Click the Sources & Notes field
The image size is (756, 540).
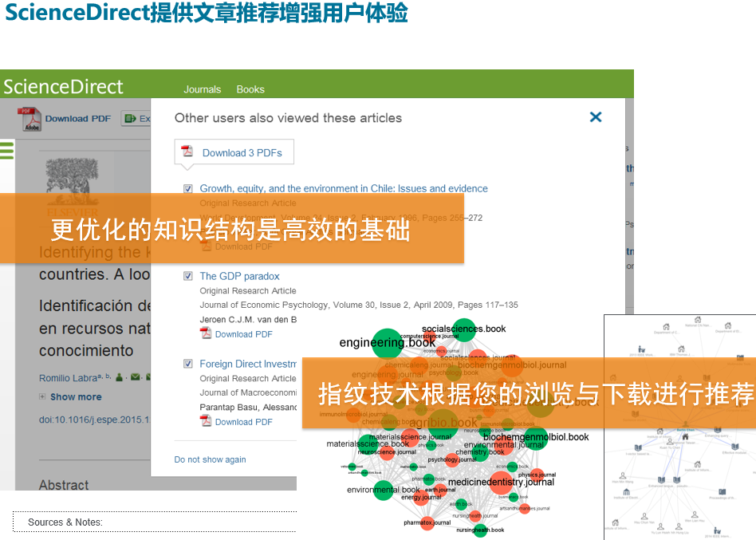[154, 522]
